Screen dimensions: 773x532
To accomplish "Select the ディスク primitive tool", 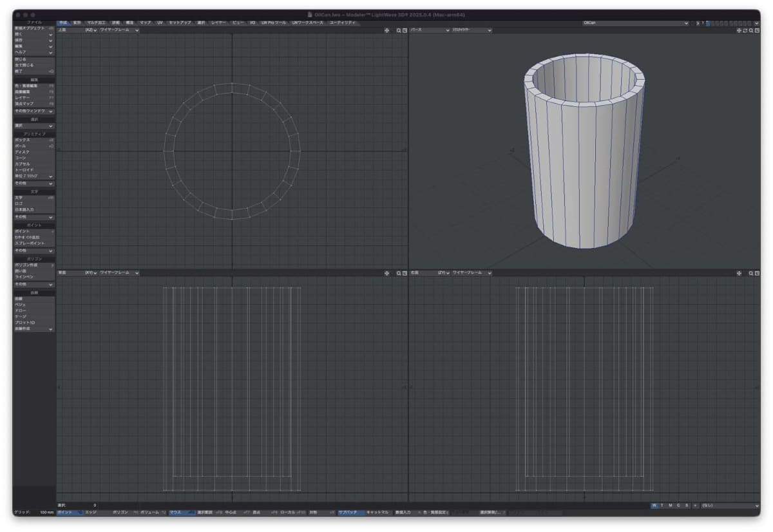I will point(34,152).
